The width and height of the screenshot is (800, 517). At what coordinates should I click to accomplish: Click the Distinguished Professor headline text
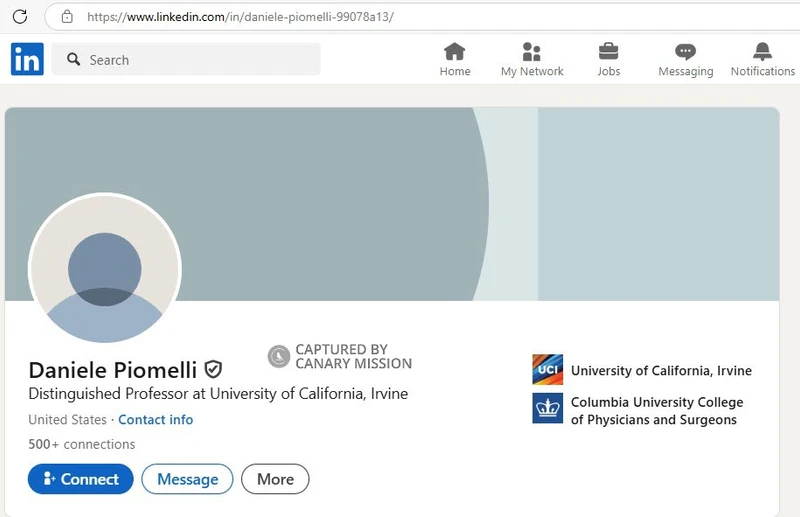(218, 393)
